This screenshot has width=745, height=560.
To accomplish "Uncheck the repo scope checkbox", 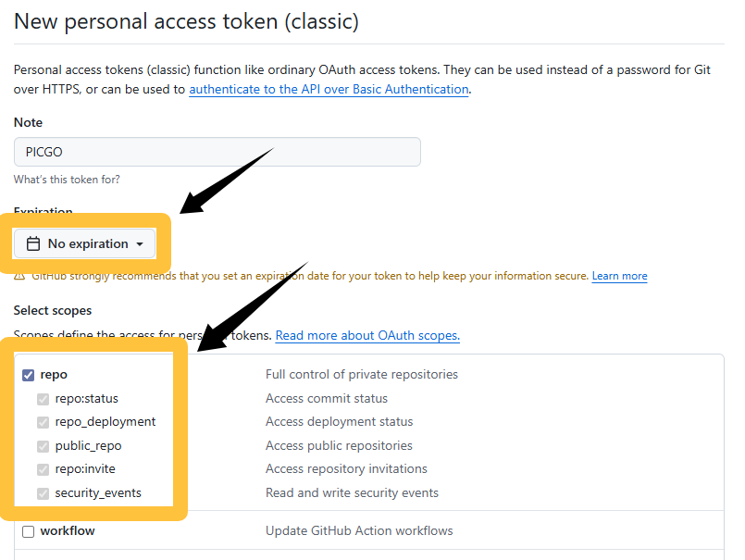I will coord(29,375).
